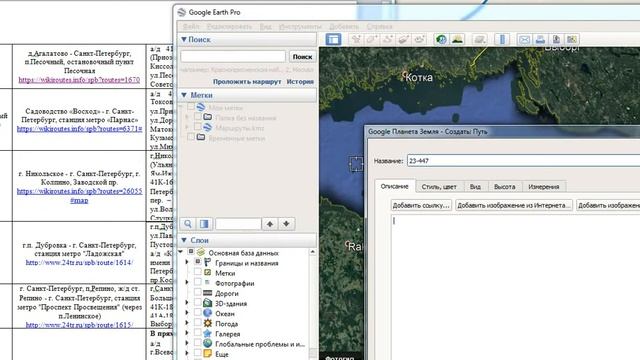The image size is (640, 360).
Task: Select the Add Image Overlay toolbar icon
Action: click(403, 39)
